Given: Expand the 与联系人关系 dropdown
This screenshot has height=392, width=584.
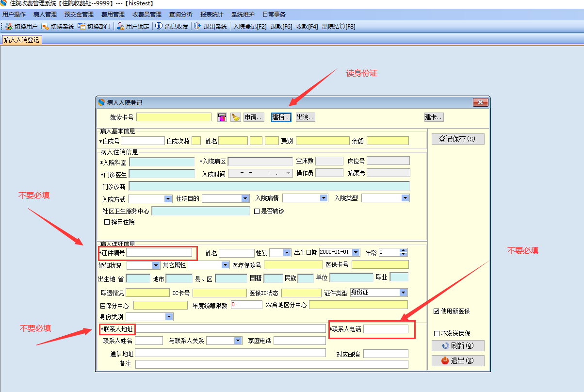Looking at the screenshot, I should coord(238,341).
